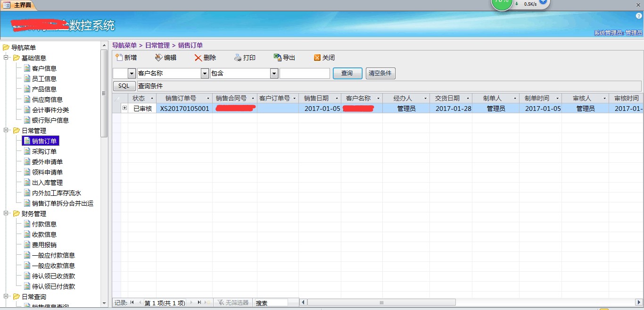Open 一般应收款信息 in the navigation tree

[53, 266]
